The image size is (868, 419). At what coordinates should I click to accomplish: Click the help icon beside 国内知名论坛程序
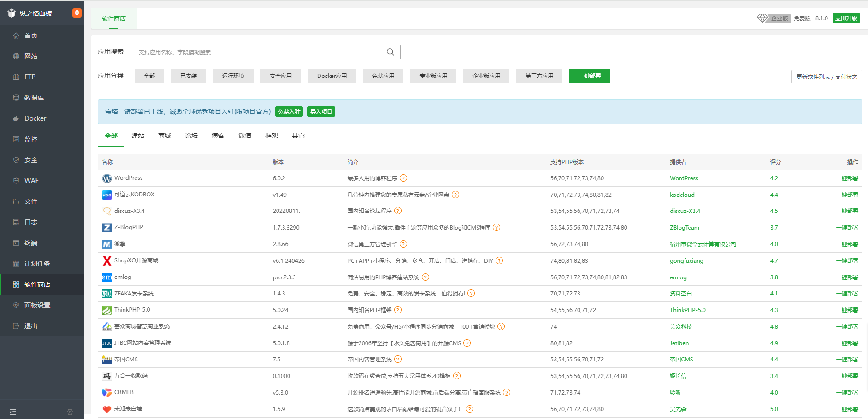tap(398, 211)
